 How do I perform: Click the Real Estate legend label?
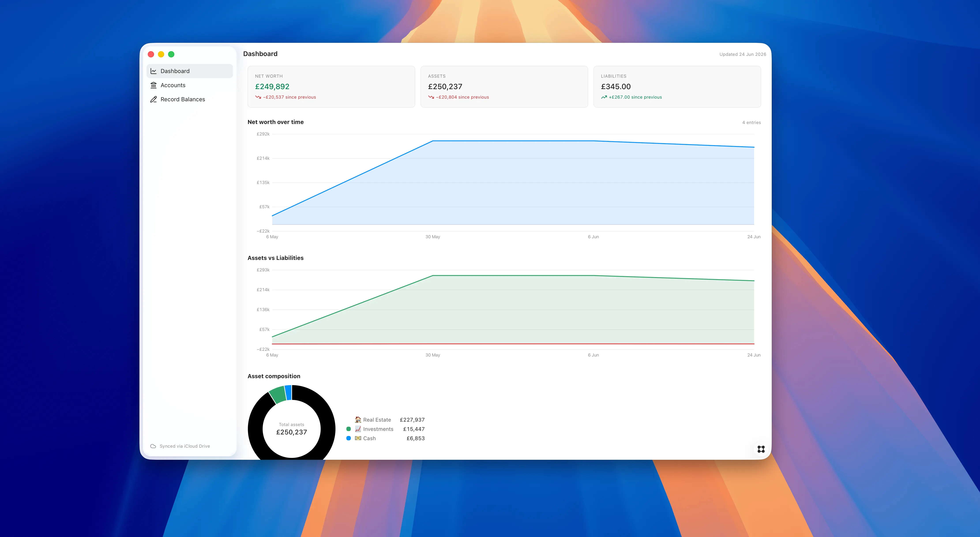point(377,420)
